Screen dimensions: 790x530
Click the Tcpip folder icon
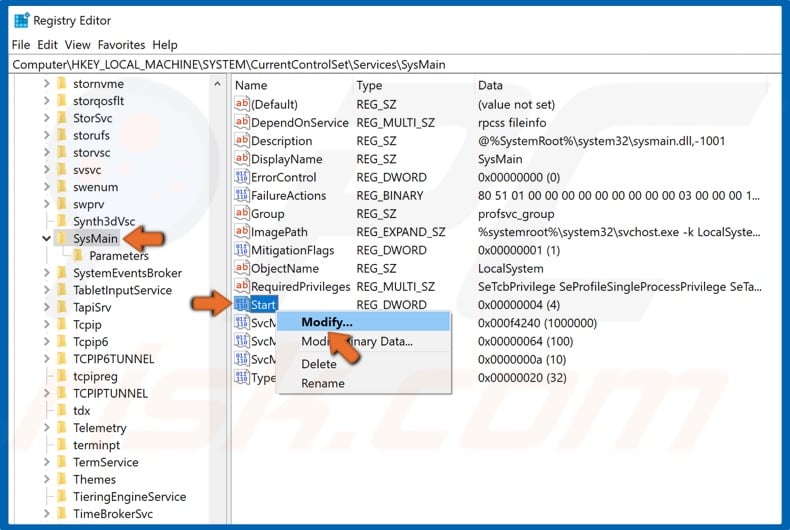pyautogui.click(x=62, y=324)
